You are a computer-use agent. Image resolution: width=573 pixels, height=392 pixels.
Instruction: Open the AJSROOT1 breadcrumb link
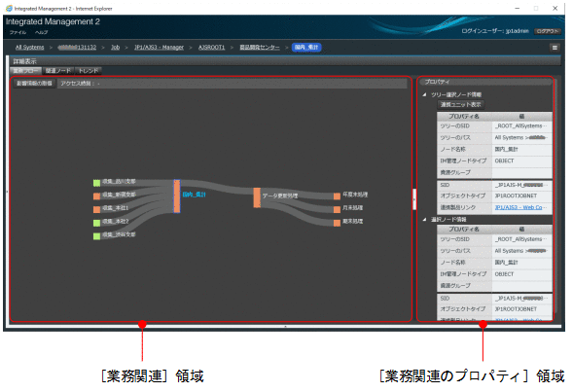211,47
